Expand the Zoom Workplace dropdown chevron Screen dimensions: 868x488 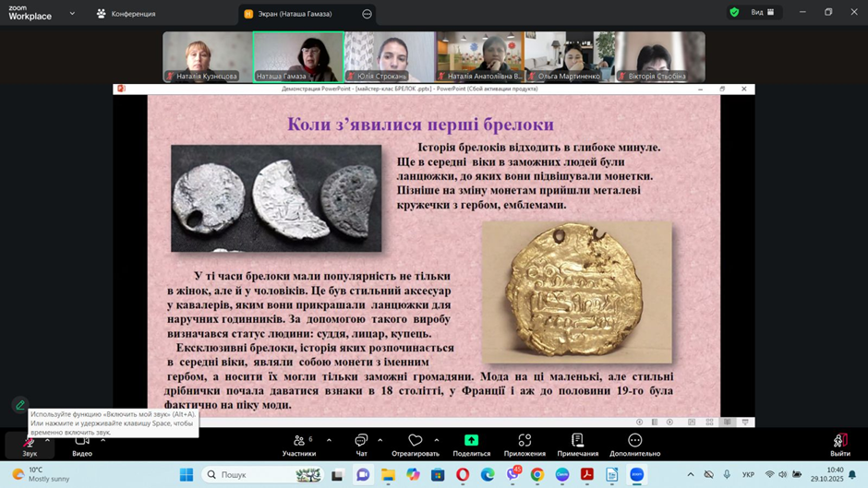click(72, 14)
